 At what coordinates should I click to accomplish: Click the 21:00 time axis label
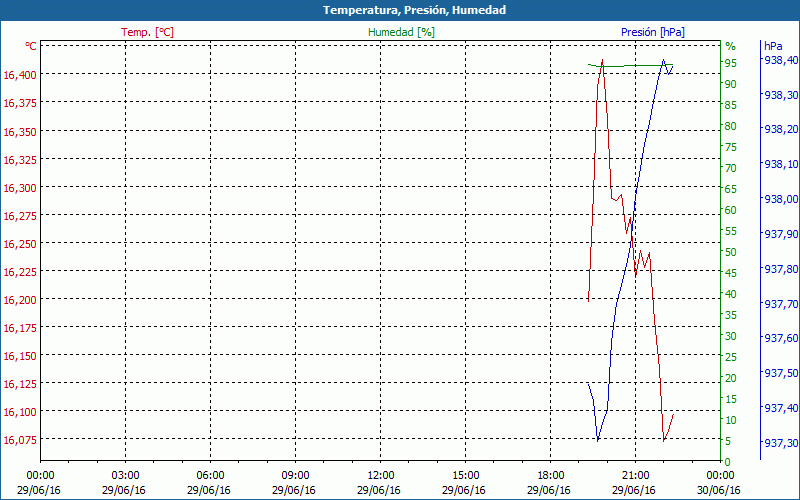click(635, 476)
